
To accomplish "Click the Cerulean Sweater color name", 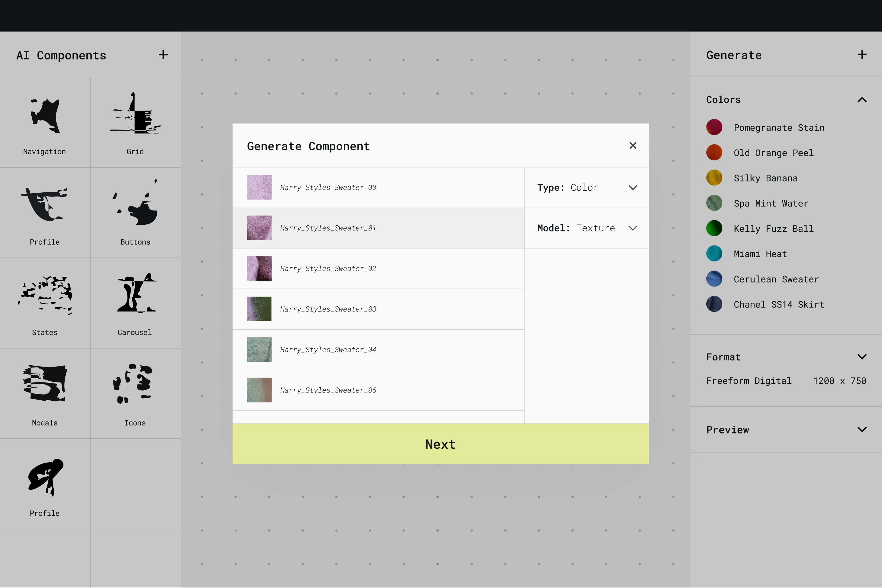I will click(776, 279).
